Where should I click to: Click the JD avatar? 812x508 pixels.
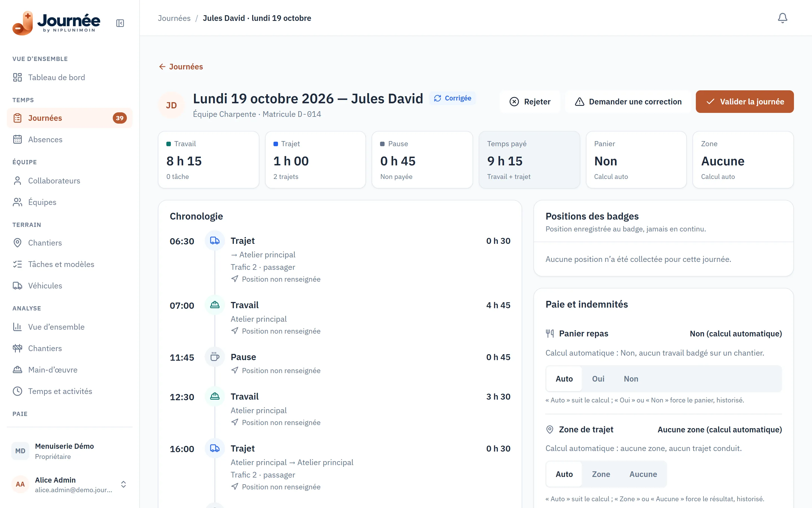pos(171,105)
